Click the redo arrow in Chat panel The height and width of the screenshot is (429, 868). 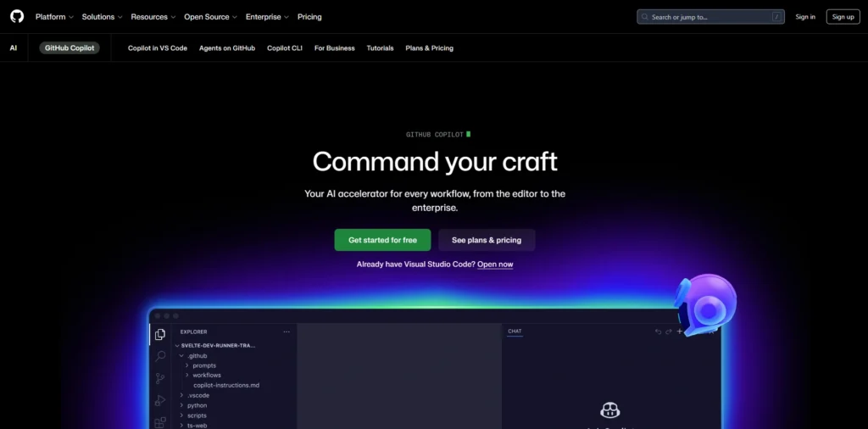669,331
